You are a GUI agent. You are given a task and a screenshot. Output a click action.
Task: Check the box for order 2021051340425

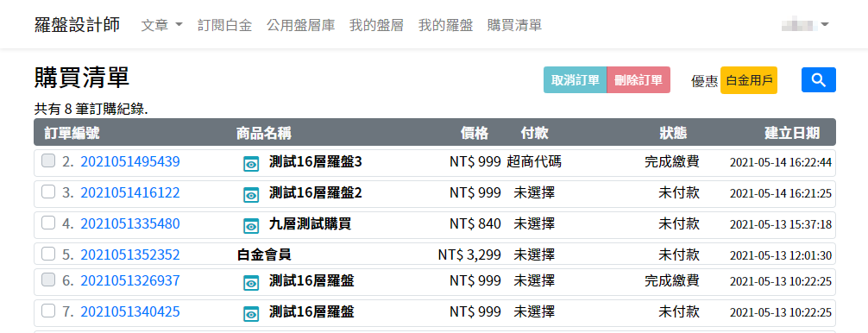coord(48,311)
